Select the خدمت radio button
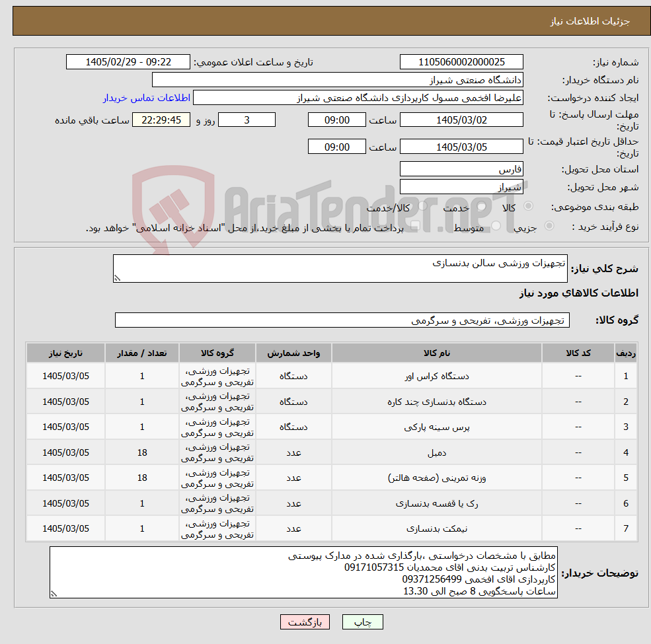The image size is (651, 644). [x=481, y=206]
